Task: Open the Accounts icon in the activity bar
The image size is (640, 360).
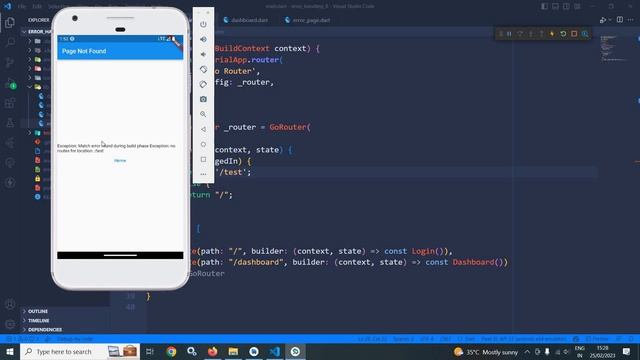Action: click(10, 304)
